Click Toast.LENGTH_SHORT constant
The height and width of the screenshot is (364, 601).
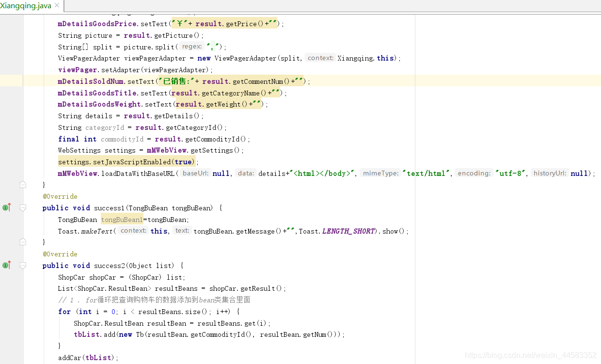point(337,231)
